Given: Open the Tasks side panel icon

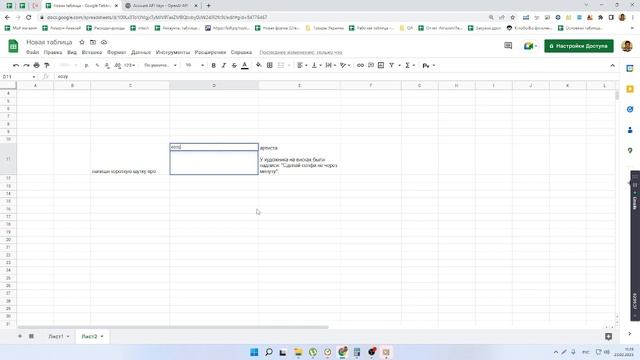Looking at the screenshot, I should (x=630, y=109).
